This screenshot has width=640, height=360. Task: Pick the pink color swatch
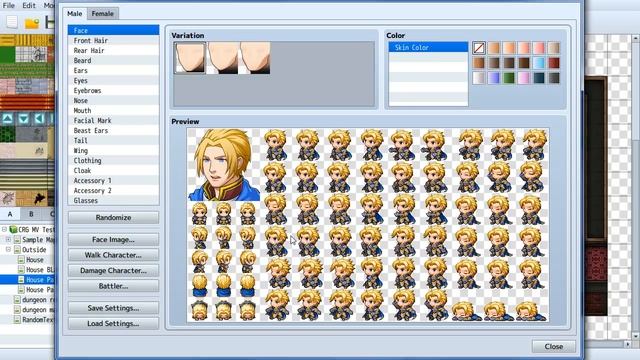tap(524, 78)
